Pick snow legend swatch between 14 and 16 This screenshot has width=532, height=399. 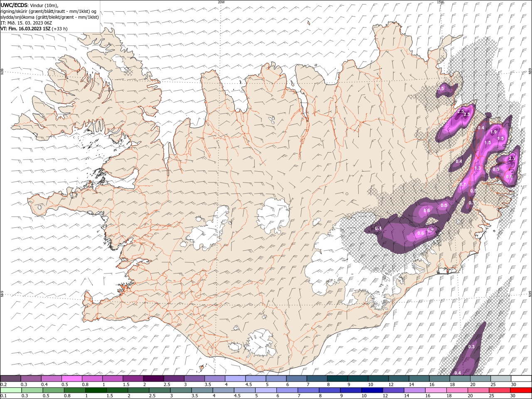(419, 378)
